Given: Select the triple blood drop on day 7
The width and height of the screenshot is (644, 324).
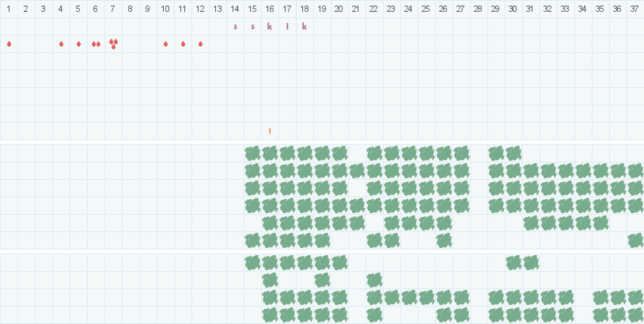Looking at the screenshot, I should pos(113,44).
